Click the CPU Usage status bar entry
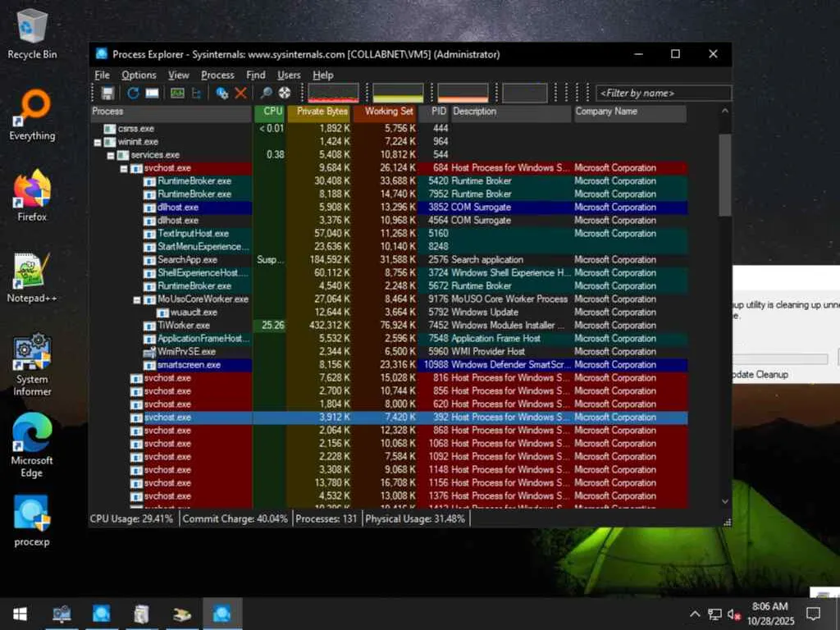The width and height of the screenshot is (840, 630). coord(132,518)
